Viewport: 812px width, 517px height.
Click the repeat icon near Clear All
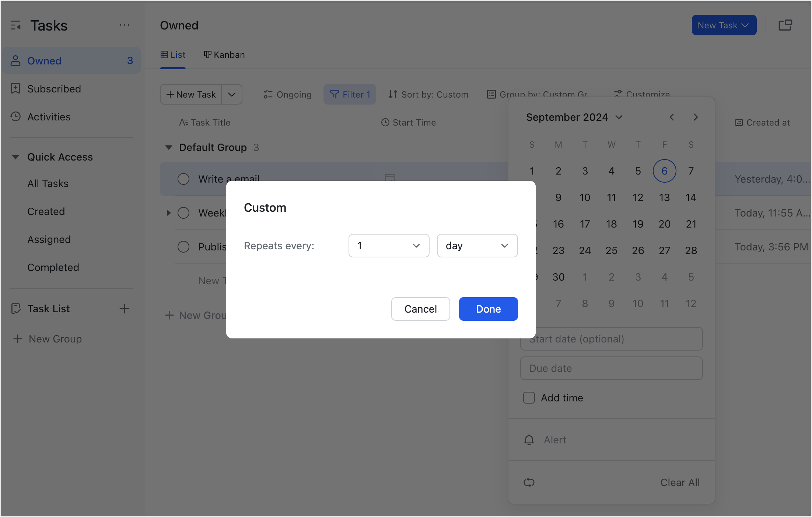point(529,482)
